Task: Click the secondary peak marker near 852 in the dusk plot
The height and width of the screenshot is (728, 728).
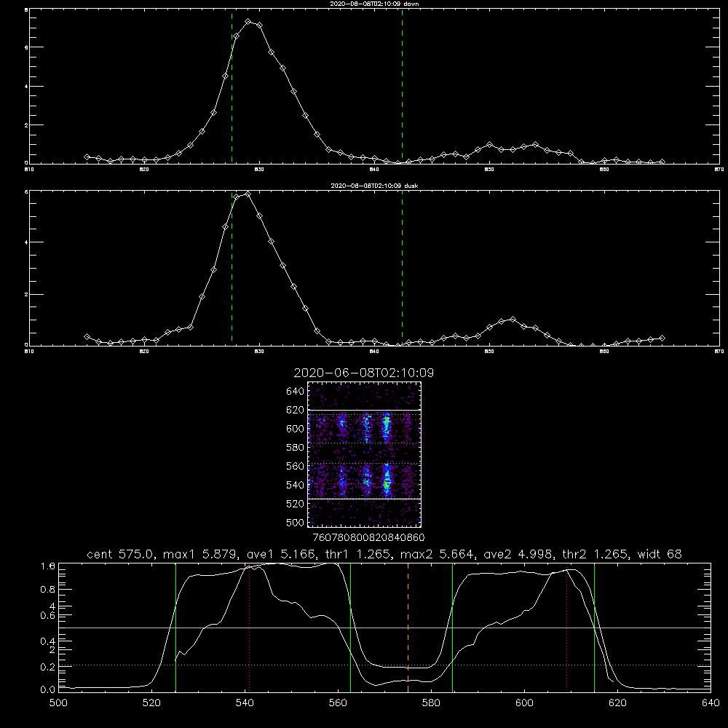Action: pyautogui.click(x=513, y=319)
